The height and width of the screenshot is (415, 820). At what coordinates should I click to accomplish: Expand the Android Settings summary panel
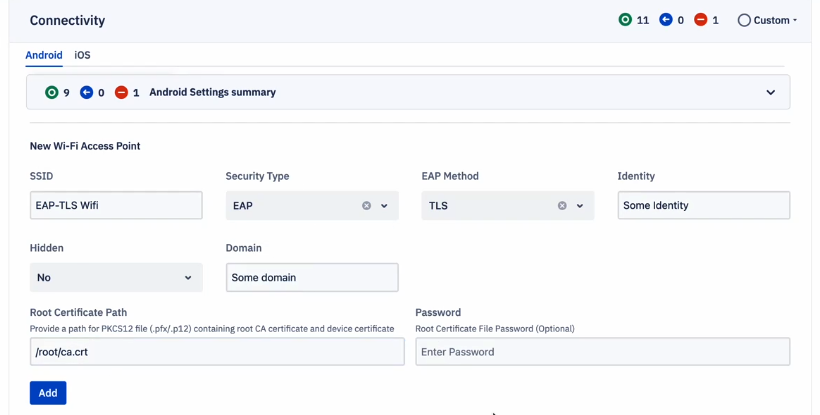point(770,93)
